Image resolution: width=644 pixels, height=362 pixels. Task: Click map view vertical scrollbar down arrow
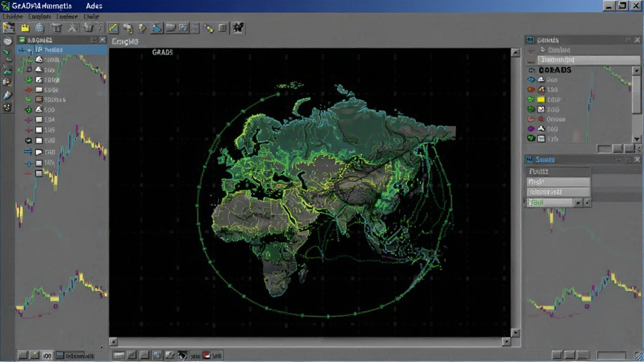click(516, 332)
